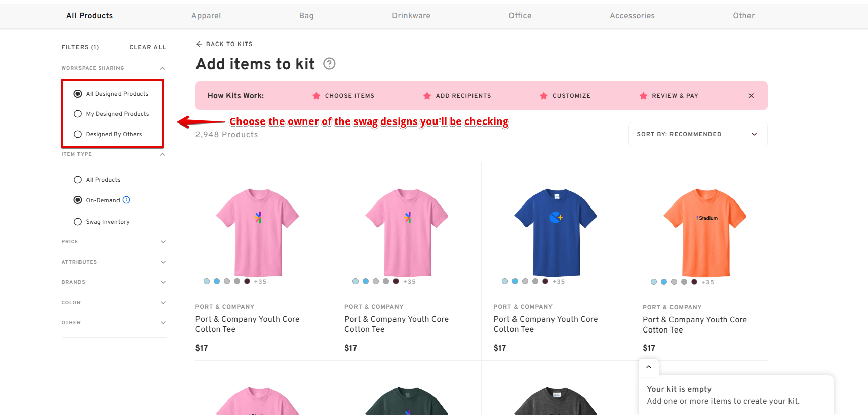Image resolution: width=868 pixels, height=415 pixels.
Task: Show +35 more colors on orange tee
Action: (707, 282)
